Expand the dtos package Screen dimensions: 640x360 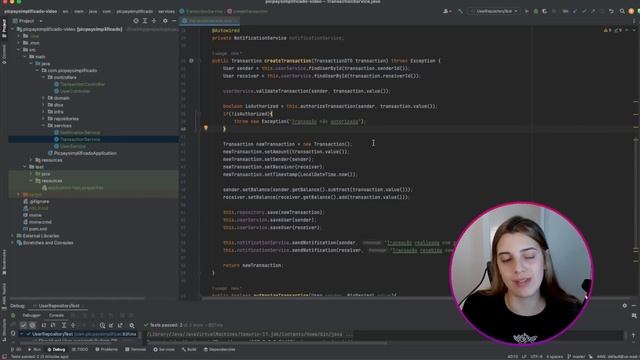(43, 105)
